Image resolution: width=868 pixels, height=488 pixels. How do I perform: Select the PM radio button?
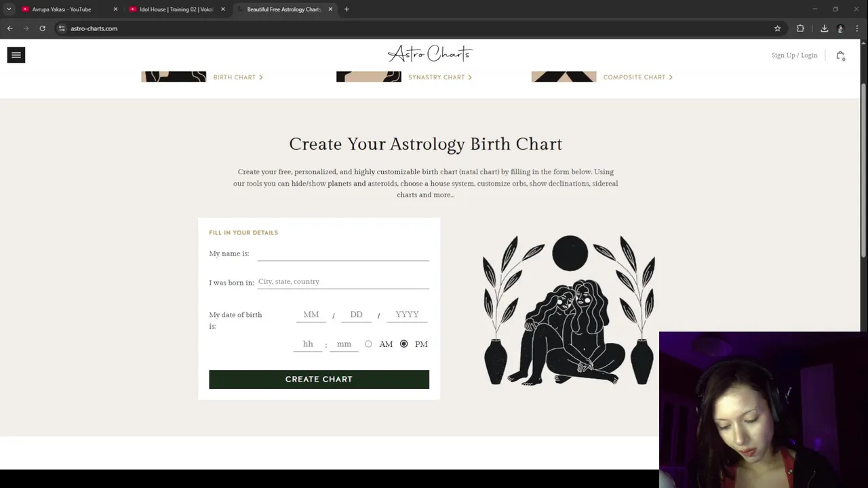(404, 344)
